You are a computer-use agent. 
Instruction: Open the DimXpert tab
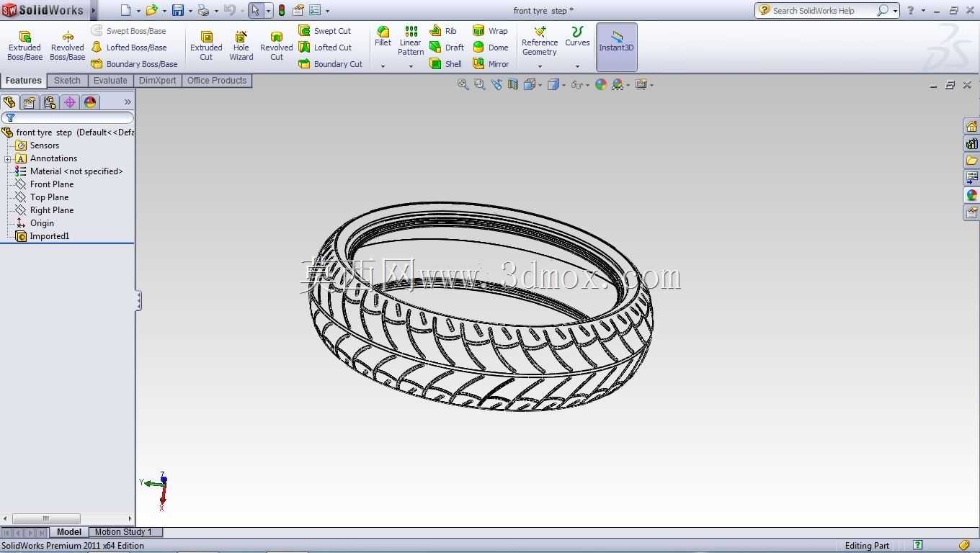(x=158, y=81)
